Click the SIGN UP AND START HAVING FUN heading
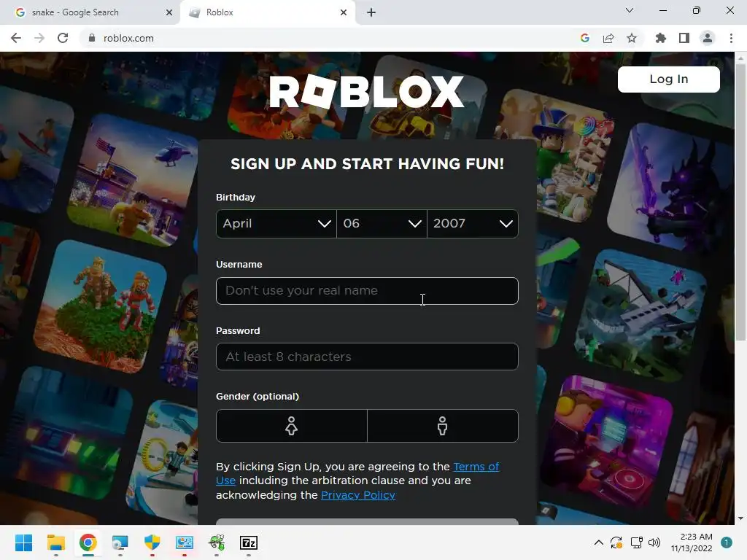The height and width of the screenshot is (560, 747). pyautogui.click(x=367, y=164)
